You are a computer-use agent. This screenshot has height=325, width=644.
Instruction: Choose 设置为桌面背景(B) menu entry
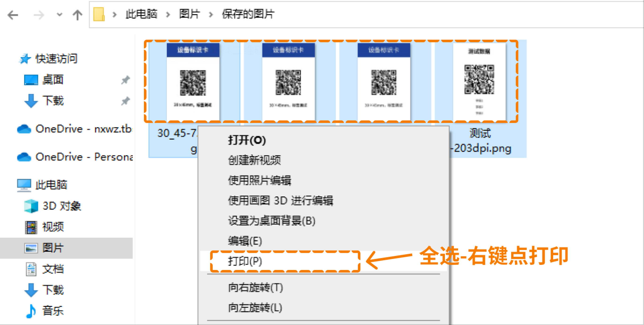272,221
